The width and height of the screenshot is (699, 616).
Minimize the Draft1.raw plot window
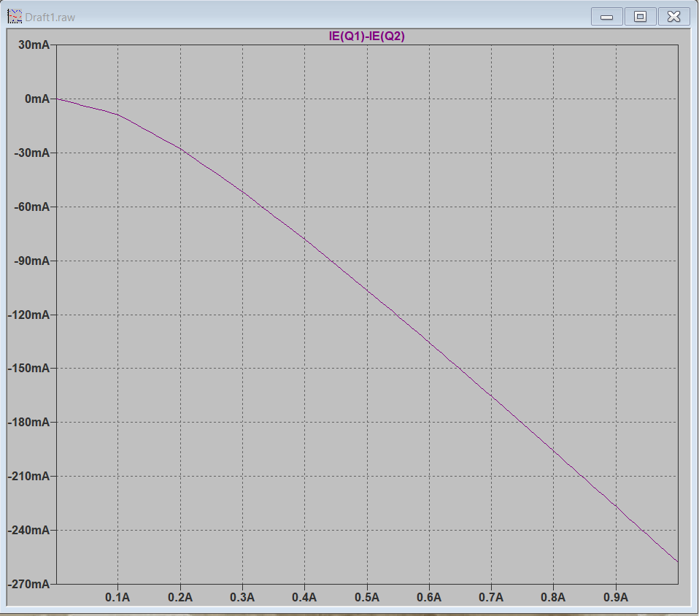pyautogui.click(x=606, y=17)
